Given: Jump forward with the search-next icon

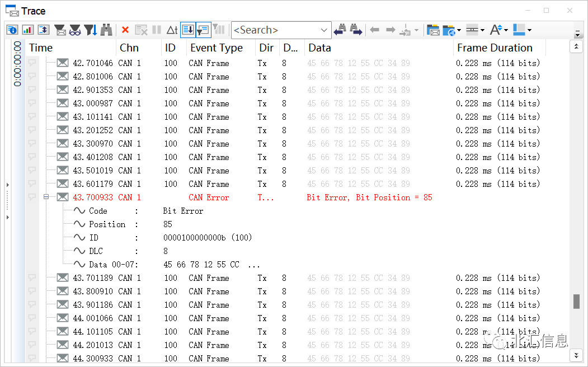Looking at the screenshot, I should coord(356,30).
